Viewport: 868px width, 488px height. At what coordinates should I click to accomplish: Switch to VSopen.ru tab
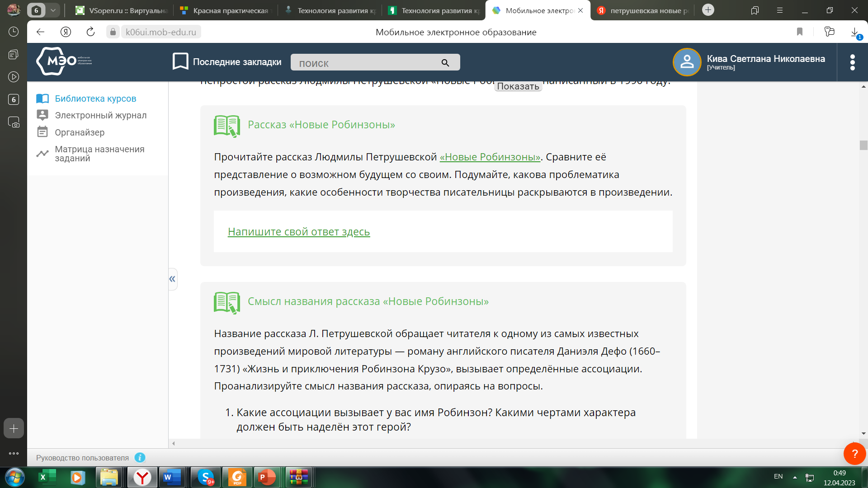[122, 10]
